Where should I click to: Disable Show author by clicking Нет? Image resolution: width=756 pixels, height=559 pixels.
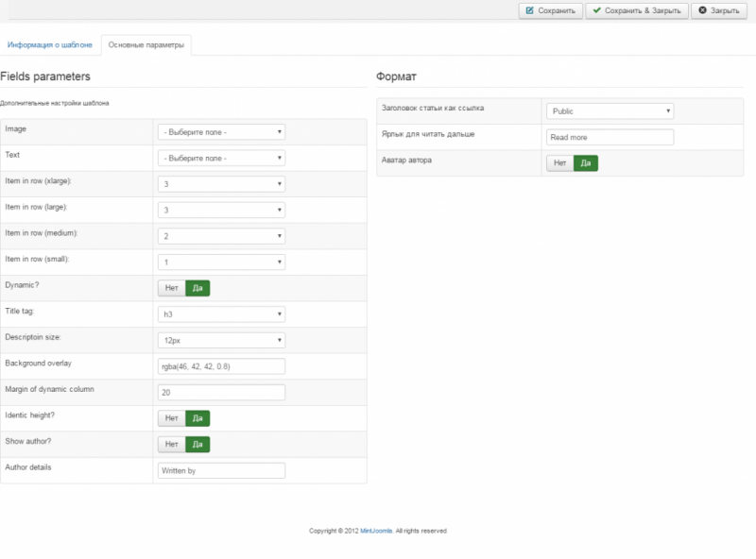171,444
